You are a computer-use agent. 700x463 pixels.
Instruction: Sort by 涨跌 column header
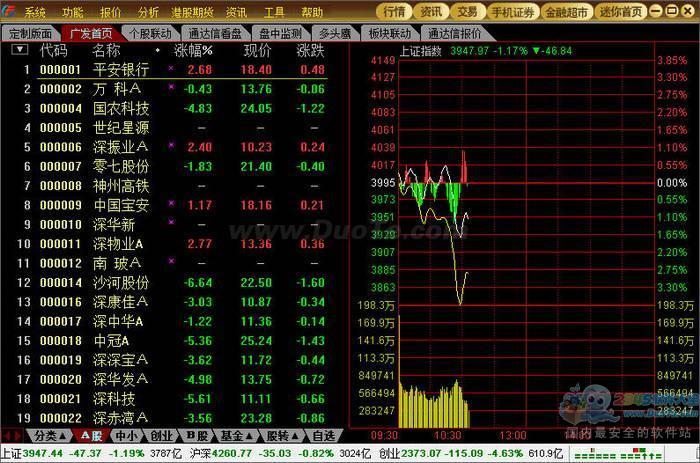tap(310, 50)
